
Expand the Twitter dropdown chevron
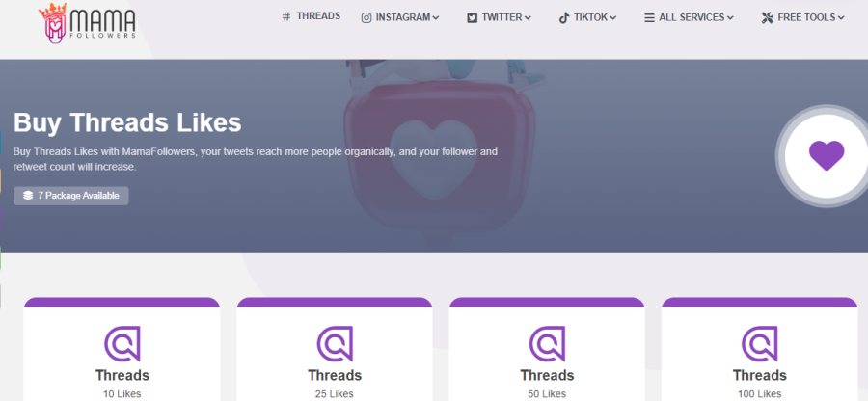528,18
